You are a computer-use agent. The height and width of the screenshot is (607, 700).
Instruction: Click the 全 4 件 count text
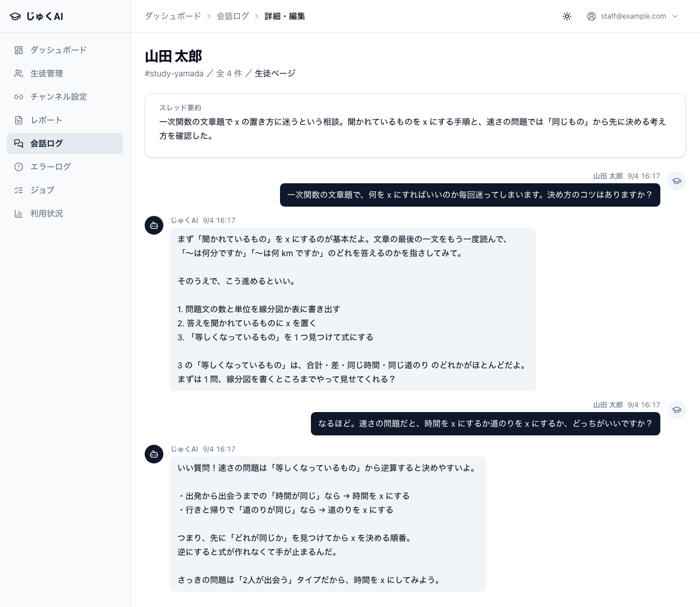point(229,74)
